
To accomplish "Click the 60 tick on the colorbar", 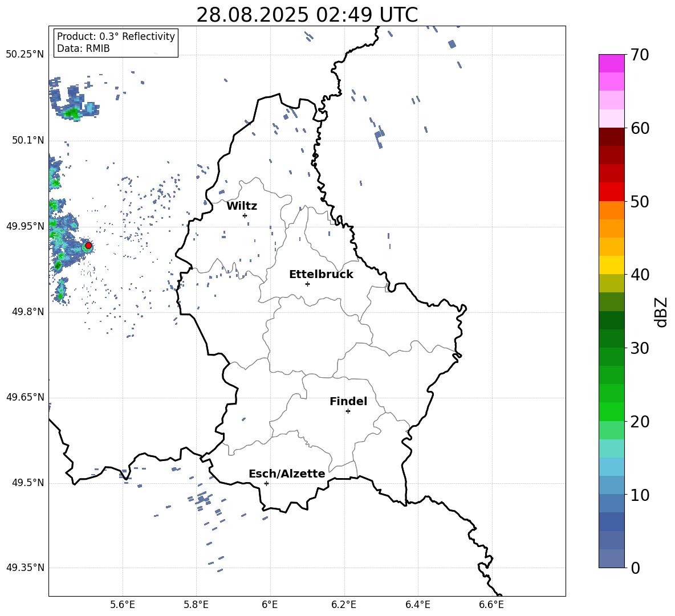I will (x=640, y=128).
